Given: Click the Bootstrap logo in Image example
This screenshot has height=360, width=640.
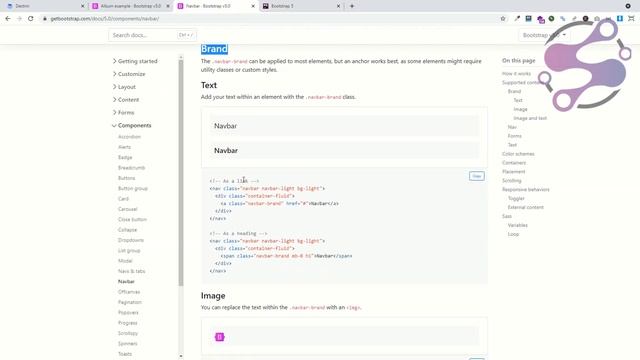Looking at the screenshot, I should pos(220,337).
